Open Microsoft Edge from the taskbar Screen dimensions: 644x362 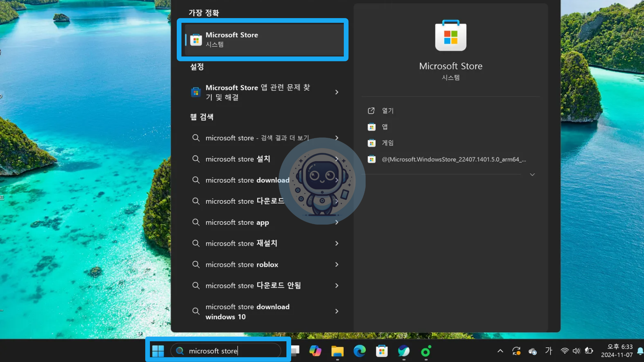tap(359, 351)
